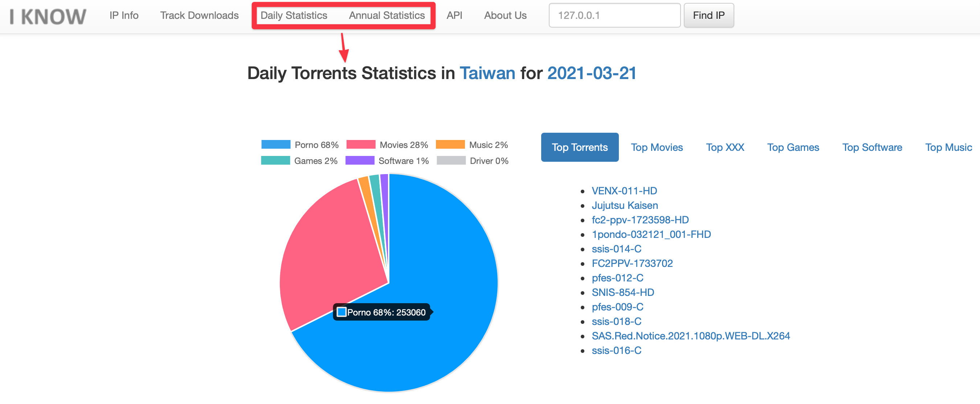Open Track Downloads in navigation
980x404 pixels.
(199, 15)
